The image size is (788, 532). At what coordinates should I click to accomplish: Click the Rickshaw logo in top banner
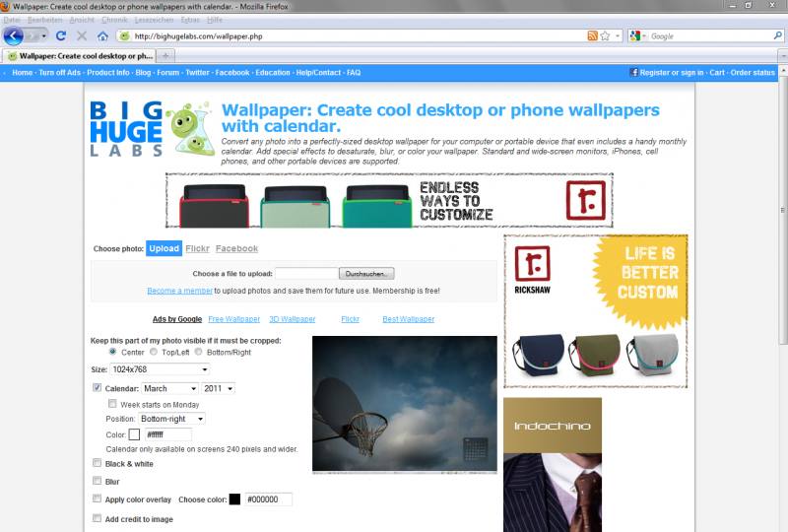(586, 200)
